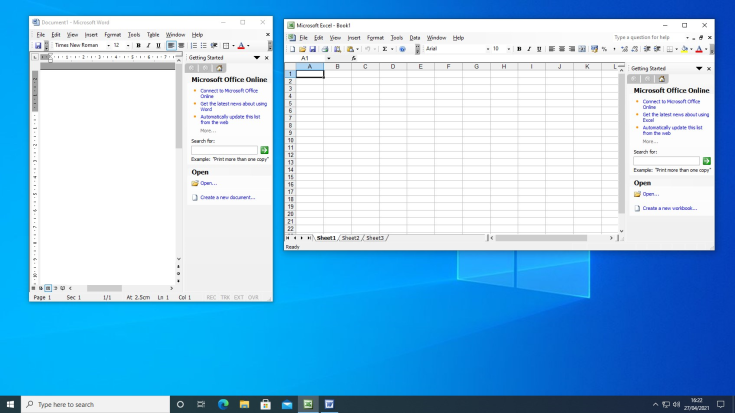Screen dimensions: 735x413
Task: Click Borders icon in Excel toolbar
Action: [x=669, y=49]
